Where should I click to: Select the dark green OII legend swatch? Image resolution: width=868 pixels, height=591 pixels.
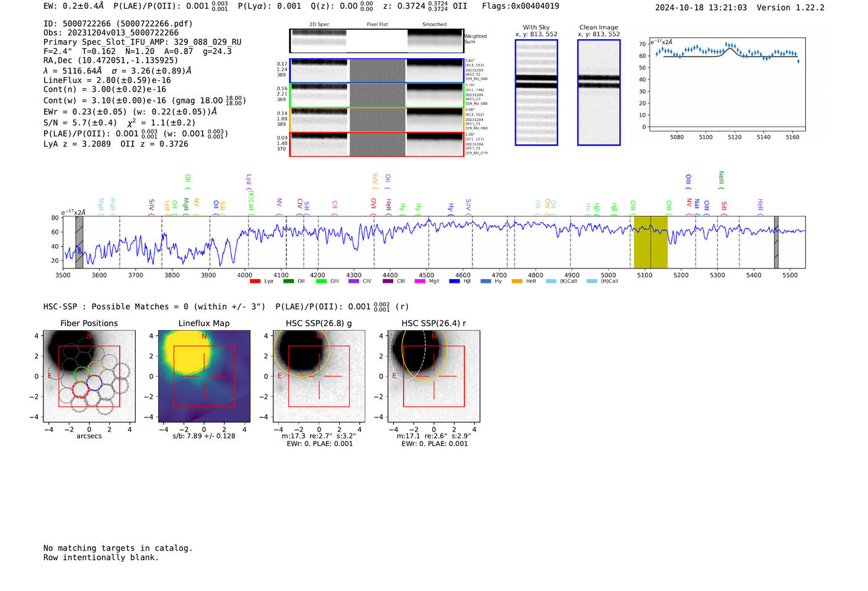(288, 282)
